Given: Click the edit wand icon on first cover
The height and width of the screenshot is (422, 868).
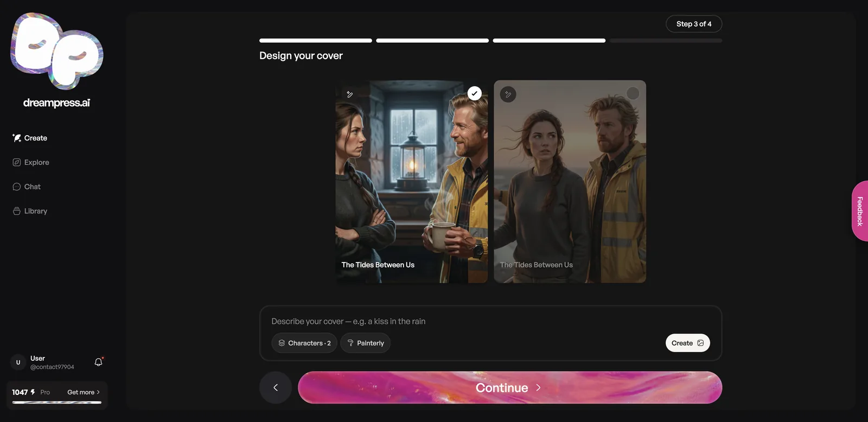Looking at the screenshot, I should 350,94.
